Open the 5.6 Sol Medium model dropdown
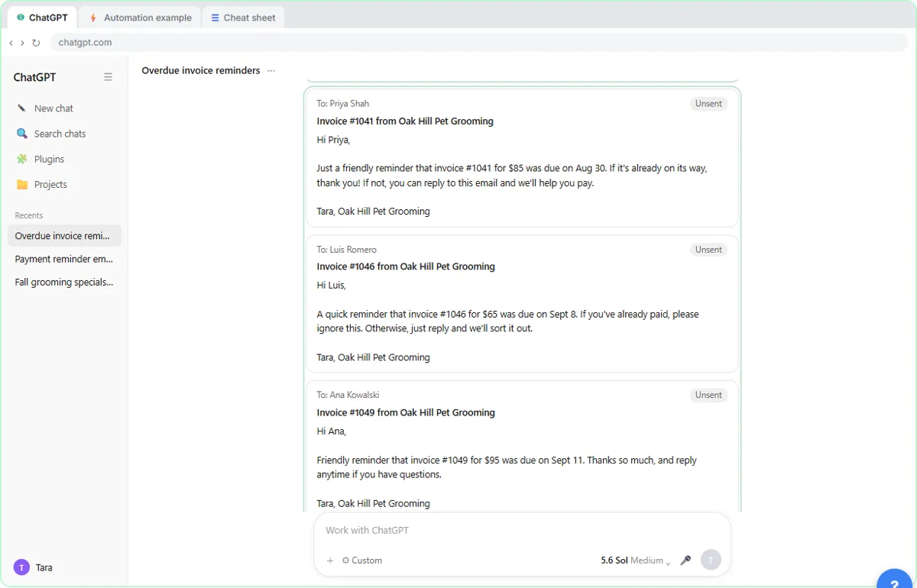 click(x=636, y=561)
